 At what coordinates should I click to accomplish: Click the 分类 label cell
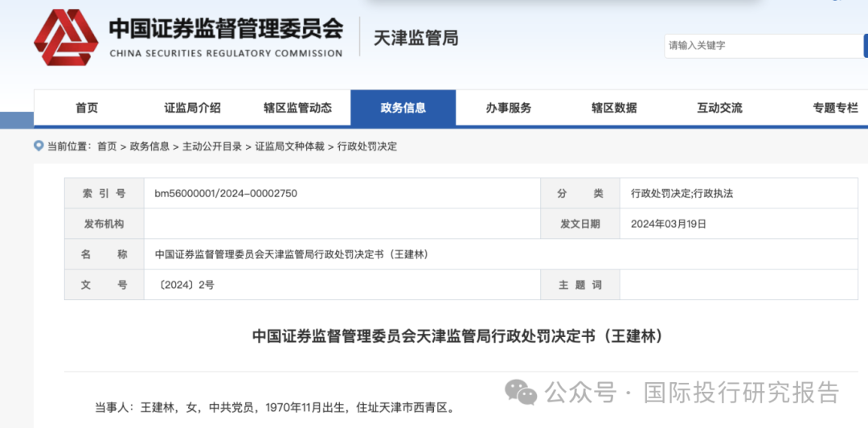coord(580,194)
